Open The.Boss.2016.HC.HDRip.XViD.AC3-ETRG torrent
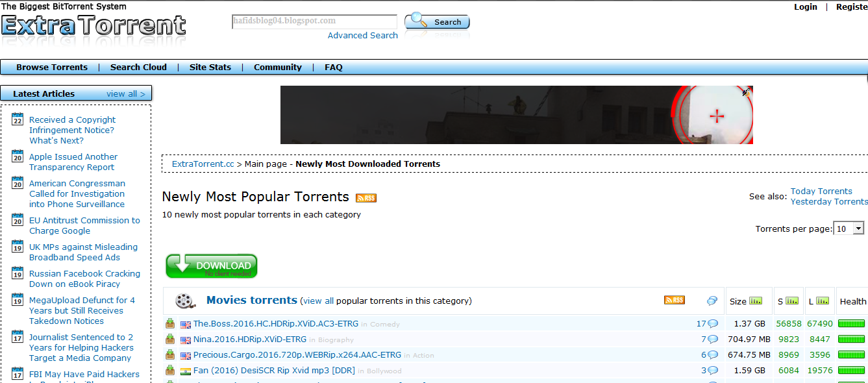This screenshot has width=868, height=383. click(276, 323)
